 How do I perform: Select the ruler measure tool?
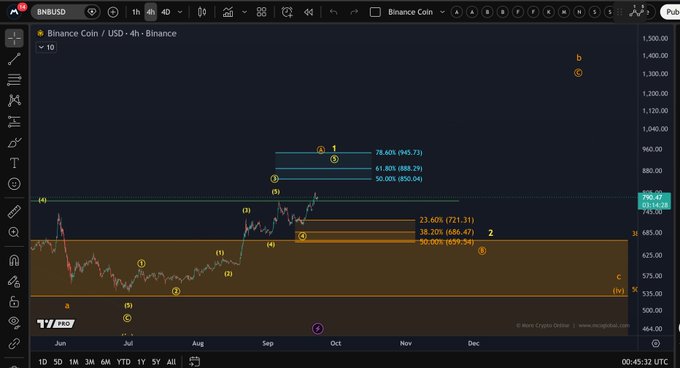[x=14, y=212]
